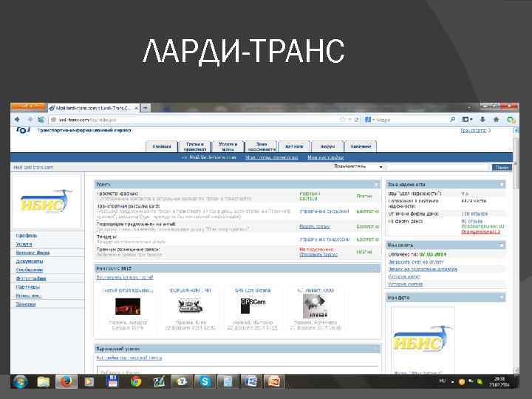Reload the page in address bar
Viewport: 532px width, 399px height.
pos(356,120)
